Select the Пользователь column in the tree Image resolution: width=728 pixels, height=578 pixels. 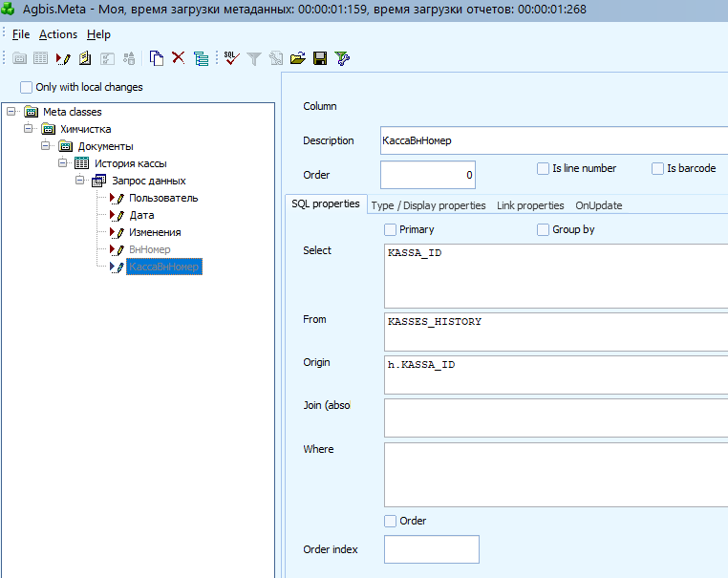pyautogui.click(x=163, y=198)
